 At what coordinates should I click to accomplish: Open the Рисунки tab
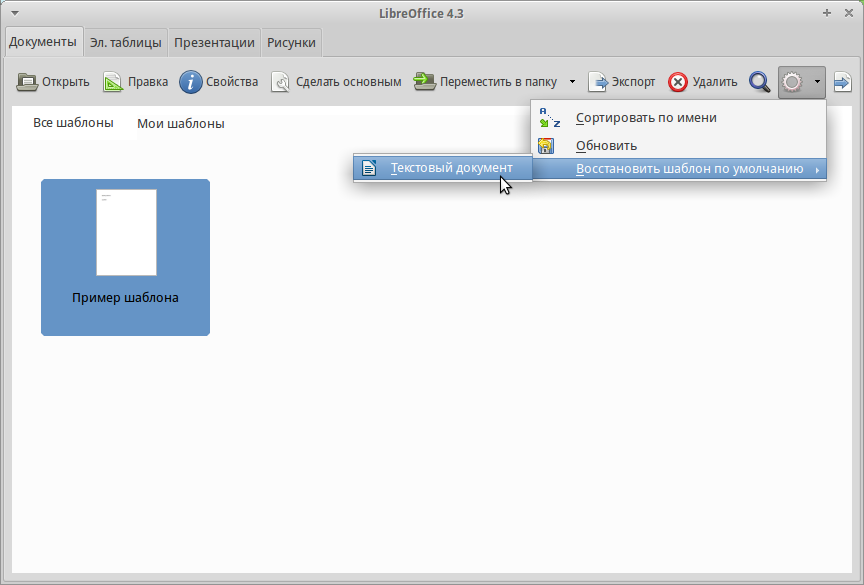[x=291, y=43]
